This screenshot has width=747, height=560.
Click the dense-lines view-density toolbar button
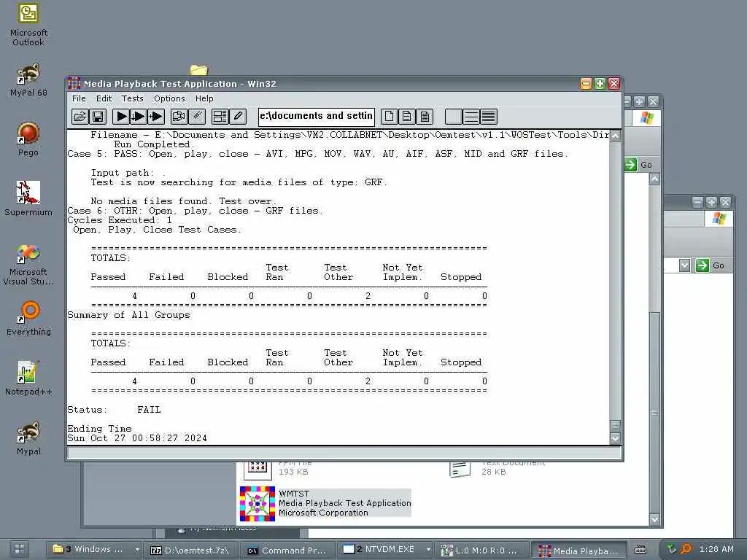point(488,116)
